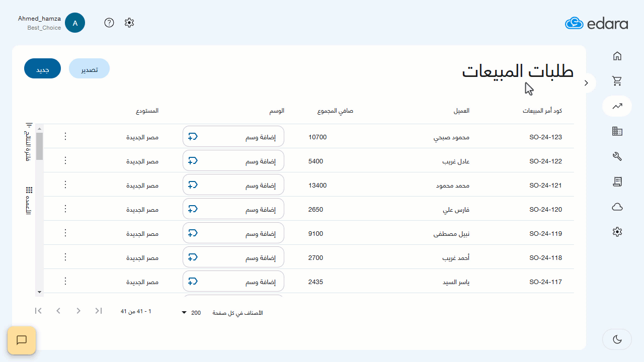Open the top bar settings gear
Screen dimensions: 644x362
click(129, 23)
